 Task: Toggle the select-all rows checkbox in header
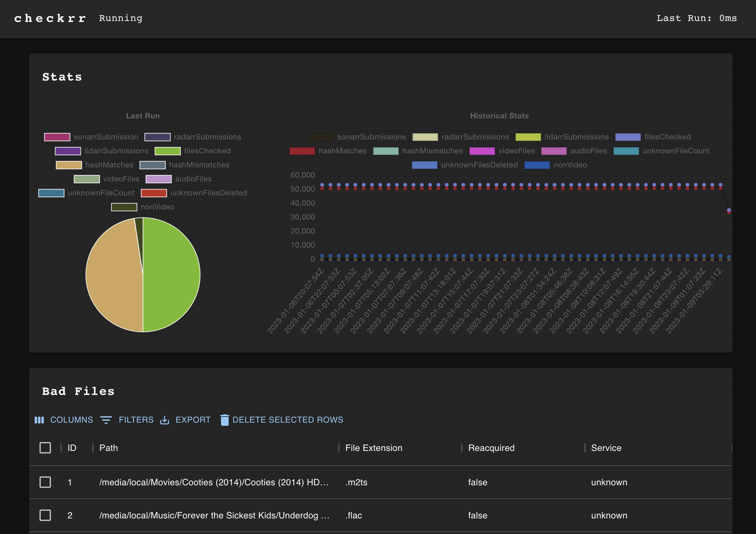[45, 448]
